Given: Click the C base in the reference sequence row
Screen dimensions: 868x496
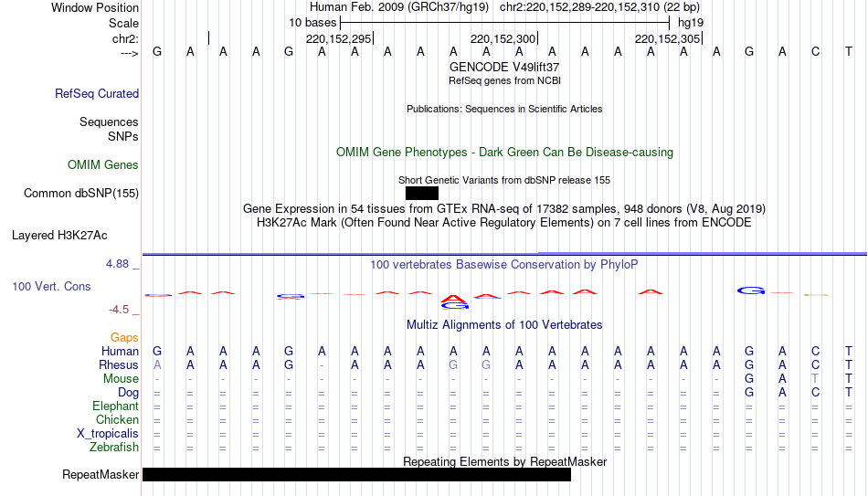Looking at the screenshot, I should click(815, 52).
